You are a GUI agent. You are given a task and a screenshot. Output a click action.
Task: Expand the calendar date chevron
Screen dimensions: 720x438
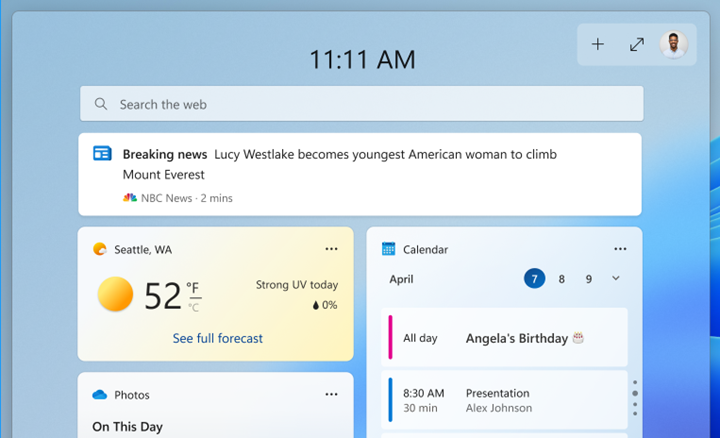click(616, 279)
